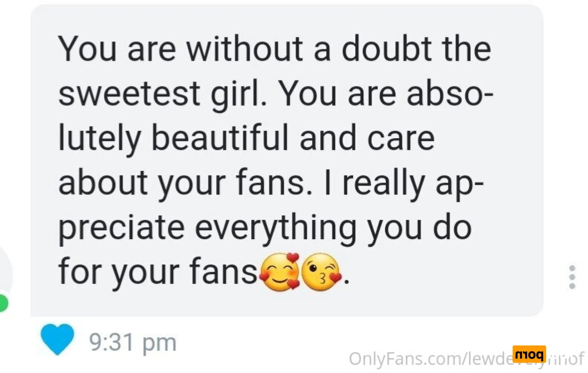The width and height of the screenshot is (588, 373).
Task: Click the word "lutely" starting the third line
Action: [100, 139]
